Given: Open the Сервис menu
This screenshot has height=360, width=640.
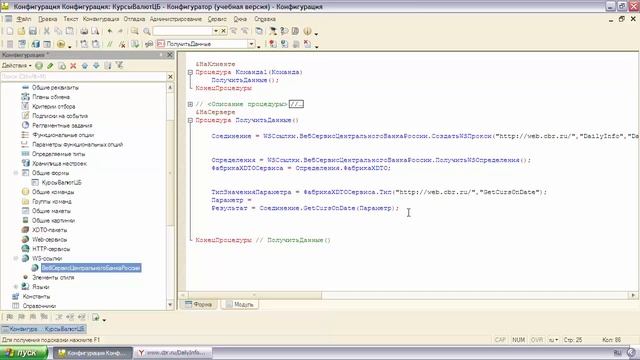Looking at the screenshot, I should [x=217, y=19].
